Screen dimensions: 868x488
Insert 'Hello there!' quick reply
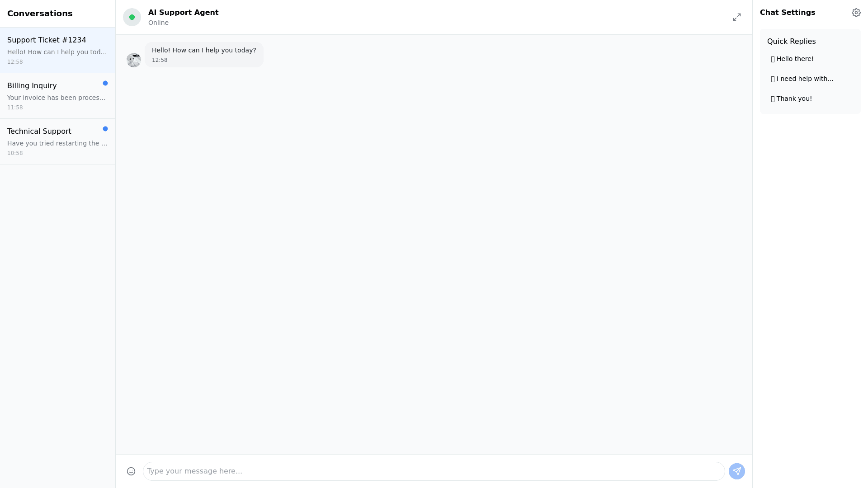tap(795, 59)
